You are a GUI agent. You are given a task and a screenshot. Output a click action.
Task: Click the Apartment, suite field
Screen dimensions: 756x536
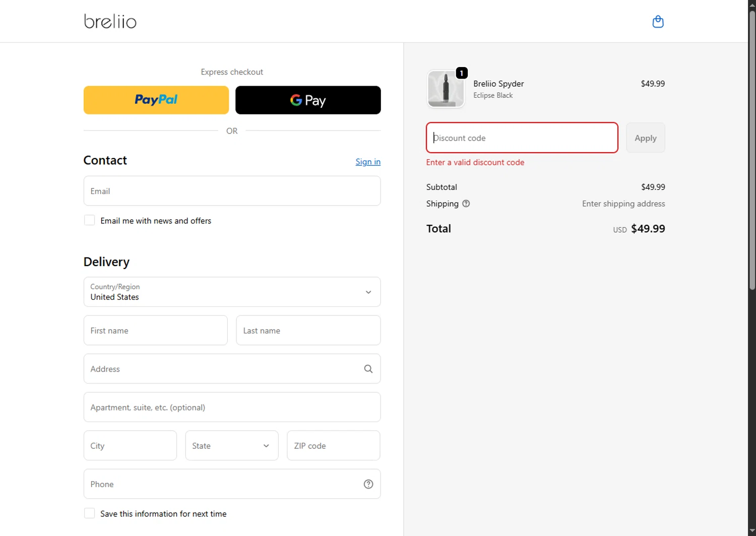pos(232,407)
